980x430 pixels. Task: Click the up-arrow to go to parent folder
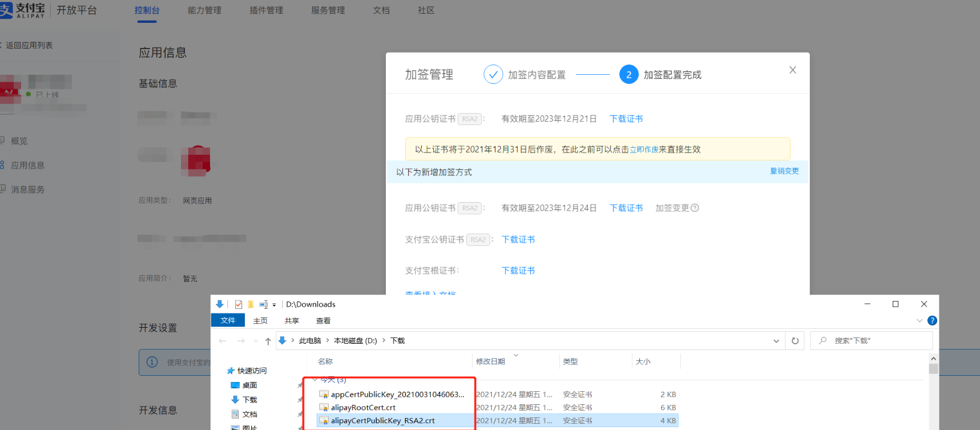click(x=268, y=341)
